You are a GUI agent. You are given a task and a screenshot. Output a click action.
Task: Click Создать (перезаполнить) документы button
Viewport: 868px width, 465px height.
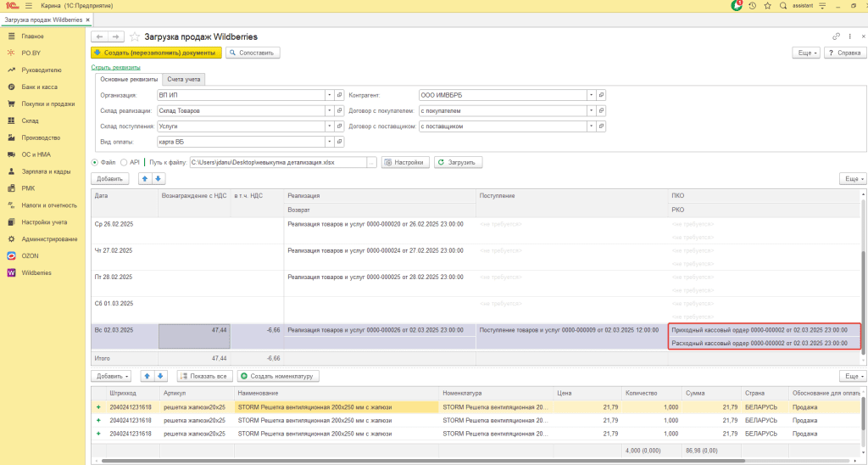tap(156, 53)
